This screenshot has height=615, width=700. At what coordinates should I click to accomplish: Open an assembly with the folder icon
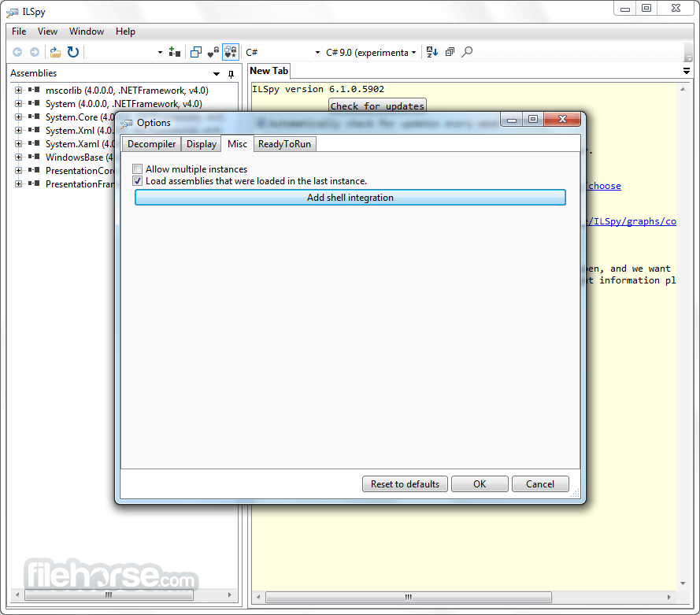click(55, 52)
